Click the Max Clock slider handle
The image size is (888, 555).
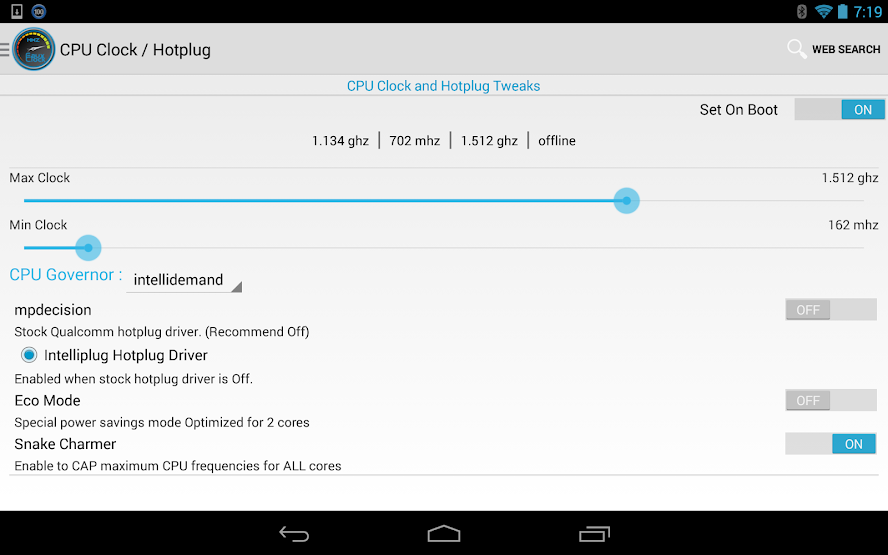pyautogui.click(x=626, y=200)
